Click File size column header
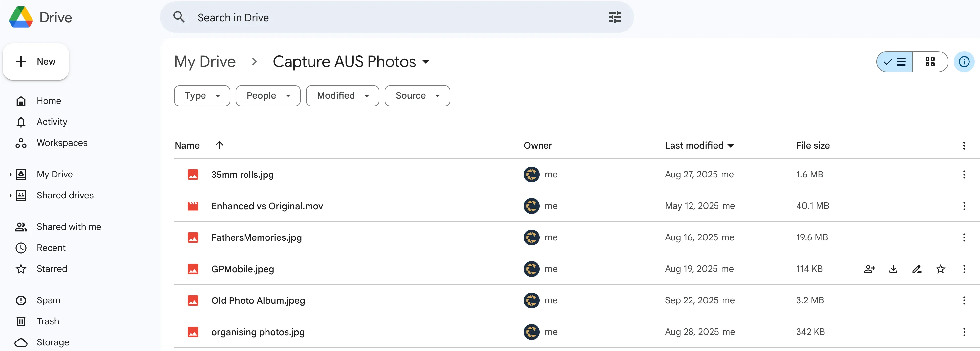The height and width of the screenshot is (351, 980). coord(813,146)
